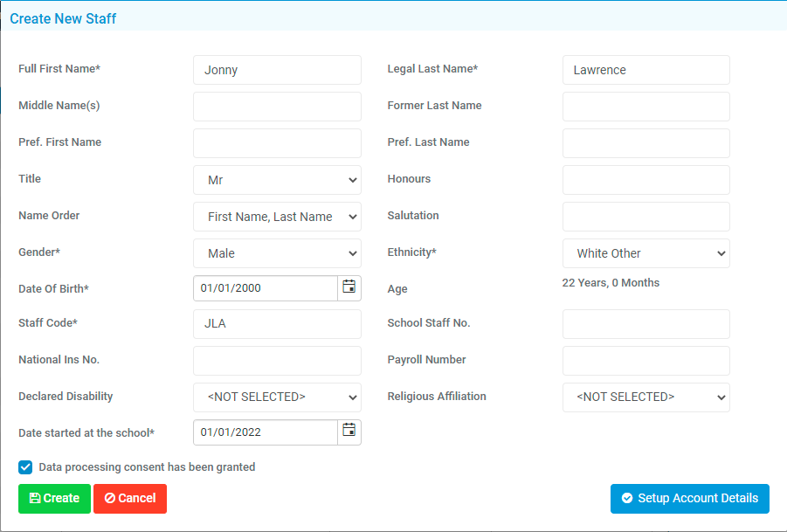Viewport: 787px width, 532px height.
Task: Cancel creating the new staff
Action: [130, 499]
